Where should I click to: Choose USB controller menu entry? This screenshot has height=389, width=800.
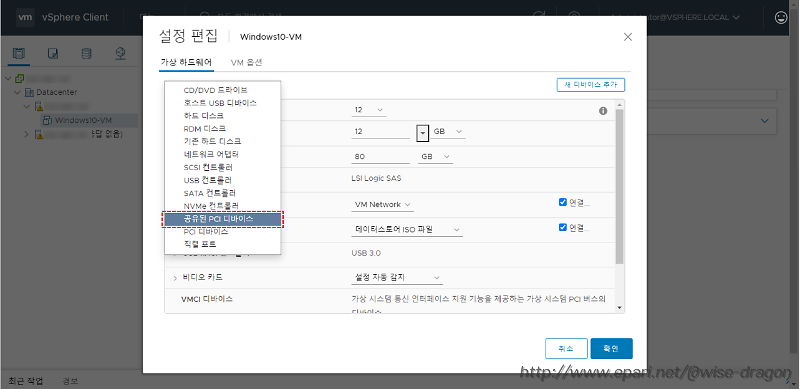tap(222, 180)
